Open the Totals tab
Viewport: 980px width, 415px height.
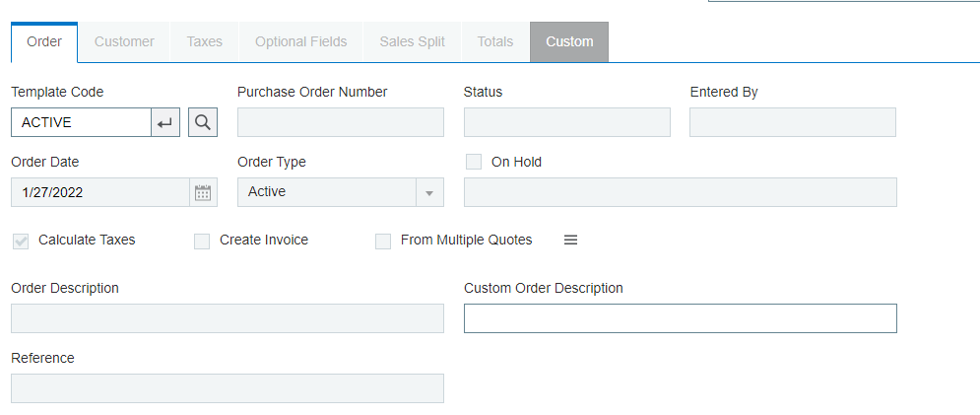pos(495,42)
